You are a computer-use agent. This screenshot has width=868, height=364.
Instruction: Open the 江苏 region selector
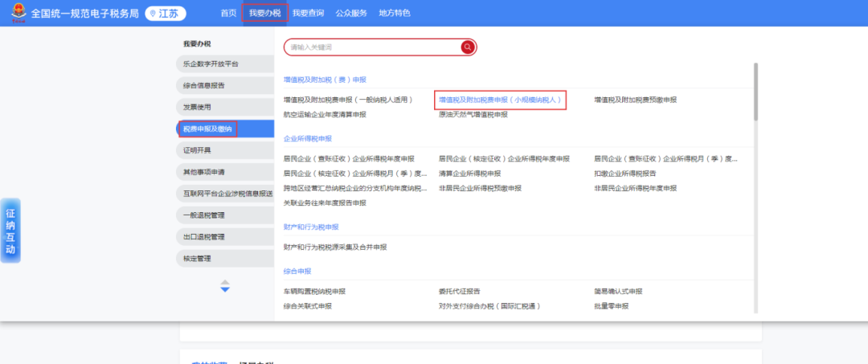[x=166, y=14]
